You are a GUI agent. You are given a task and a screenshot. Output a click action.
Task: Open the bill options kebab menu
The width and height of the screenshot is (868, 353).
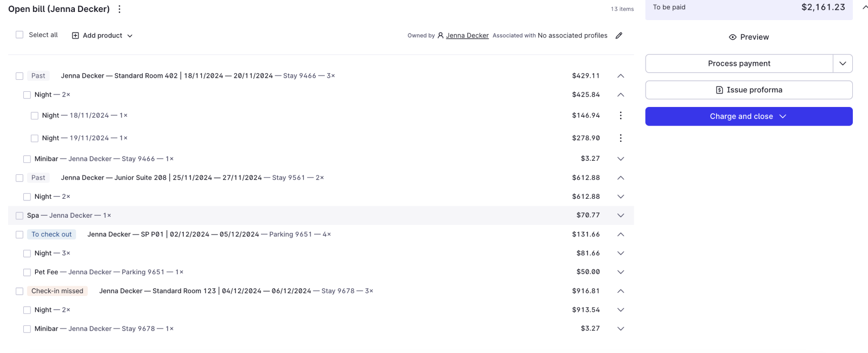click(x=119, y=9)
